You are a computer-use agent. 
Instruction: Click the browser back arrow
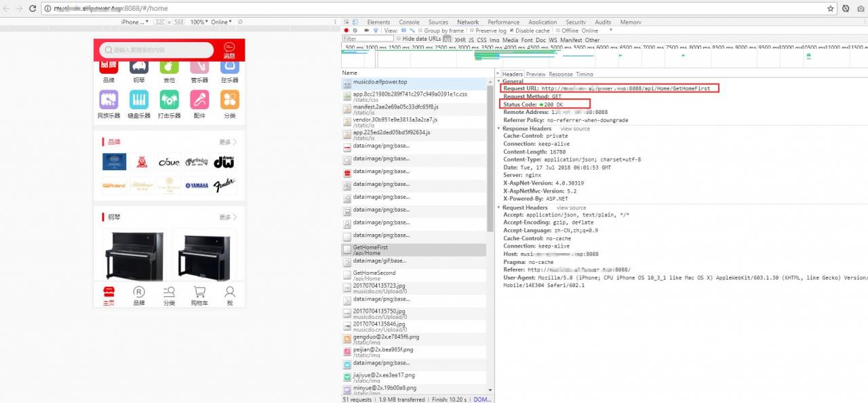point(7,8)
